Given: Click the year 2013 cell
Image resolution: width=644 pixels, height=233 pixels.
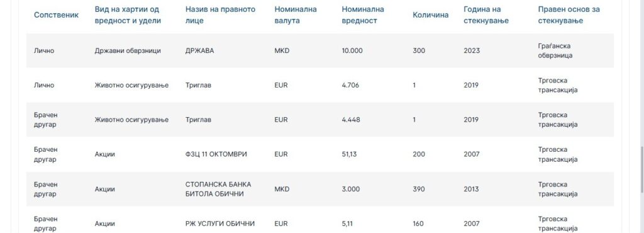Looking at the screenshot, I should pos(471,189).
